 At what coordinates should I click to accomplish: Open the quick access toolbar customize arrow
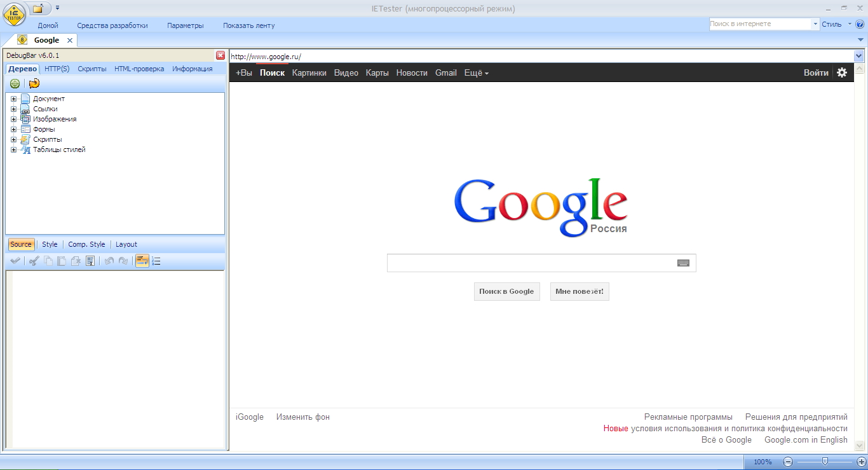(57, 8)
